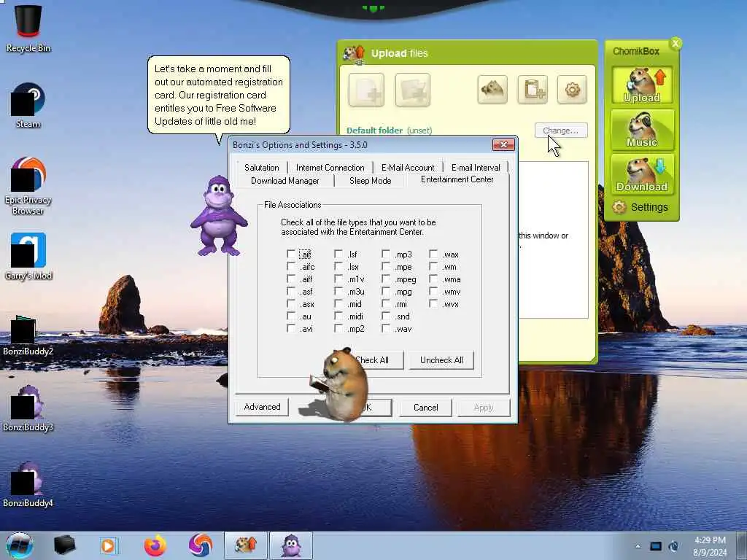Image resolution: width=747 pixels, height=560 pixels.
Task: Click the monitor icon in system tray
Action: tap(656, 546)
